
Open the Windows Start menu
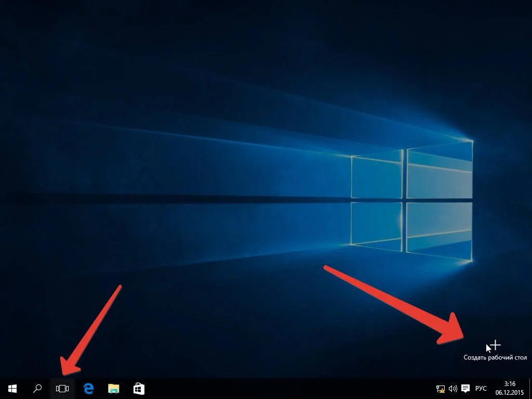click(12, 389)
